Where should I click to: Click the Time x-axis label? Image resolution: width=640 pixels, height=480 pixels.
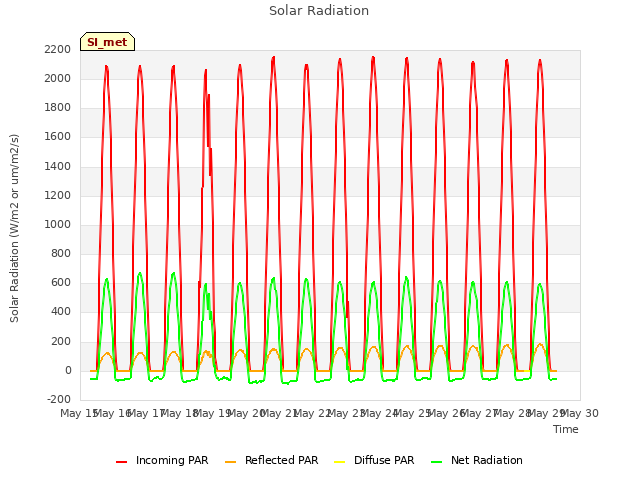pyautogui.click(x=566, y=429)
